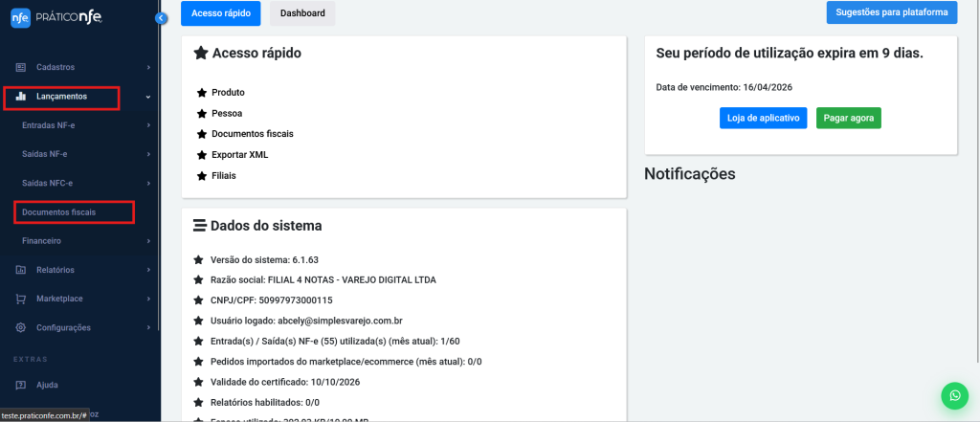Open the Exportar XML quick link
The width and height of the screenshot is (980, 422).
(x=239, y=154)
